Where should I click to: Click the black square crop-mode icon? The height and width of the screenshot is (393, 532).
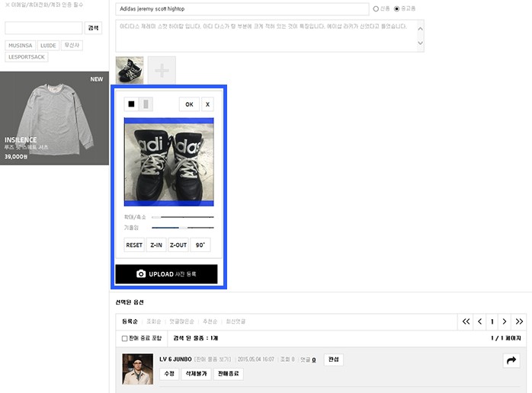pos(131,104)
